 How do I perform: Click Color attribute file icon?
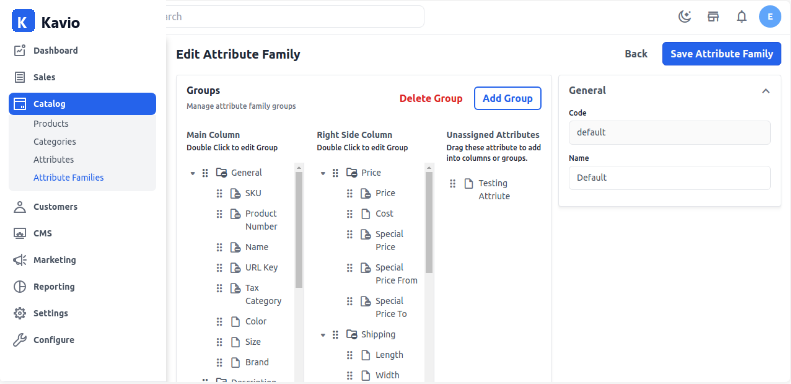pyautogui.click(x=235, y=321)
